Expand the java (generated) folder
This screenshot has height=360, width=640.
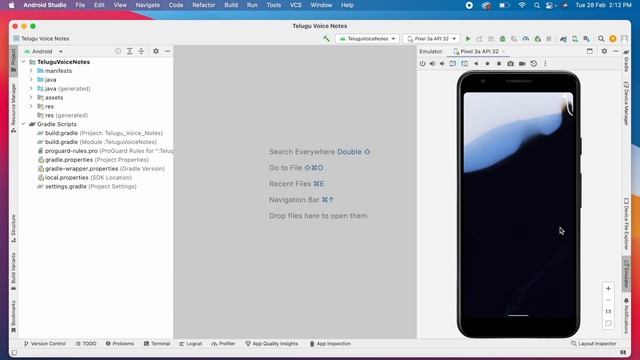(x=31, y=89)
